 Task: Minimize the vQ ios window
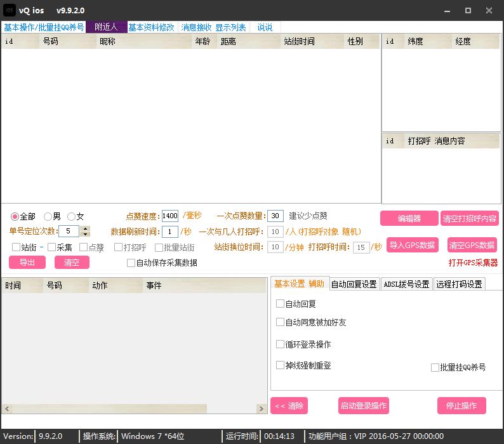pyautogui.click(x=447, y=11)
